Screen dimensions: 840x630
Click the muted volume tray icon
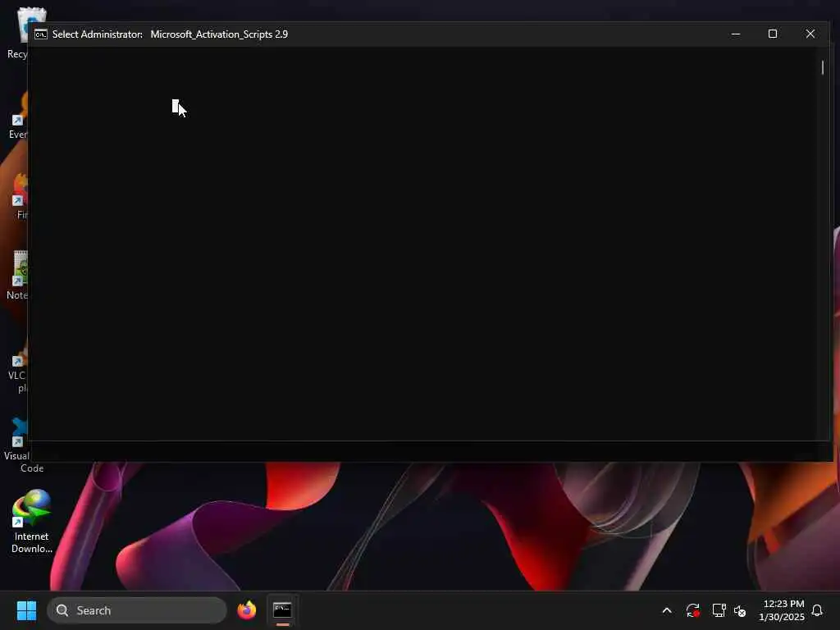(740, 610)
